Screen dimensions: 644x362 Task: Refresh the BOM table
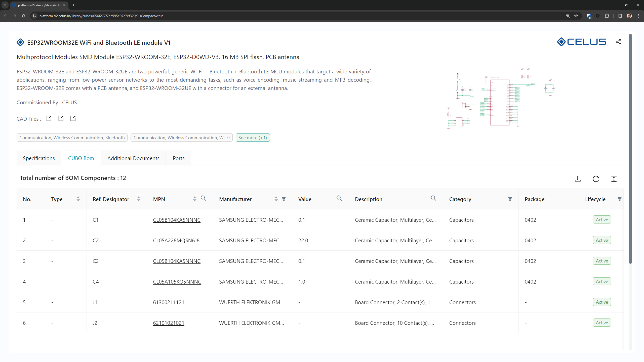596,179
